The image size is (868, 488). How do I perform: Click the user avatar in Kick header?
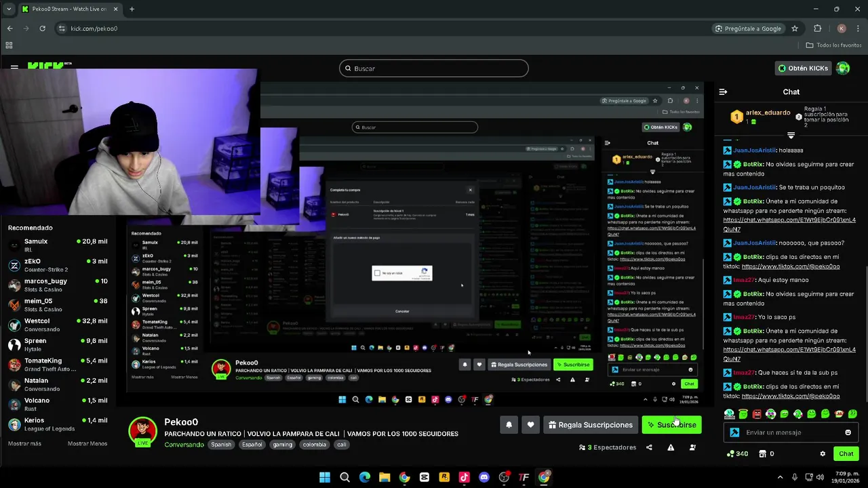point(843,68)
